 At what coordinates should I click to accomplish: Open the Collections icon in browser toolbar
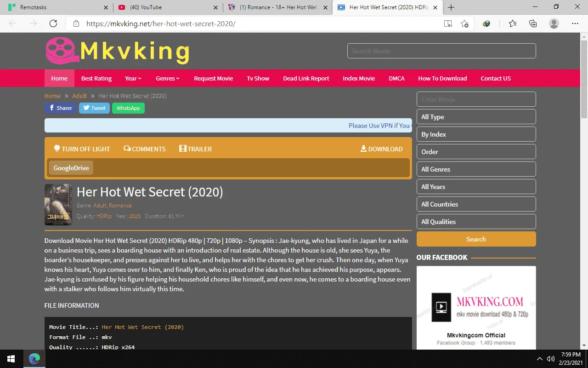pos(533,23)
